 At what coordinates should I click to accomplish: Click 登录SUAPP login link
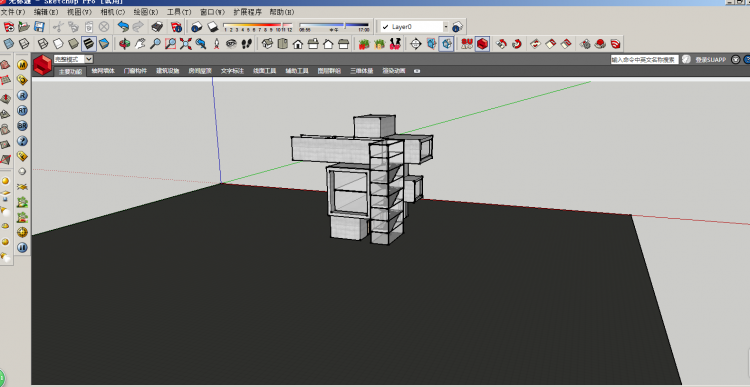tap(711, 60)
